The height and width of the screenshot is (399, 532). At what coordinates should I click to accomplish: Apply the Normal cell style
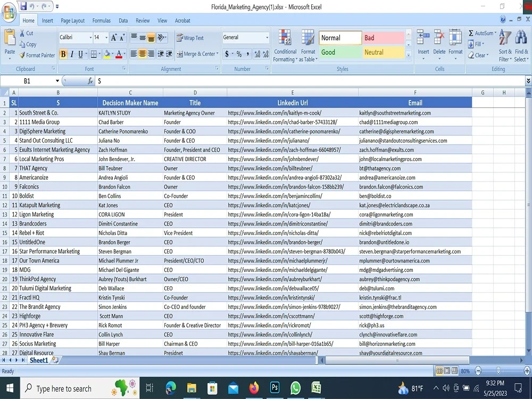(x=340, y=38)
